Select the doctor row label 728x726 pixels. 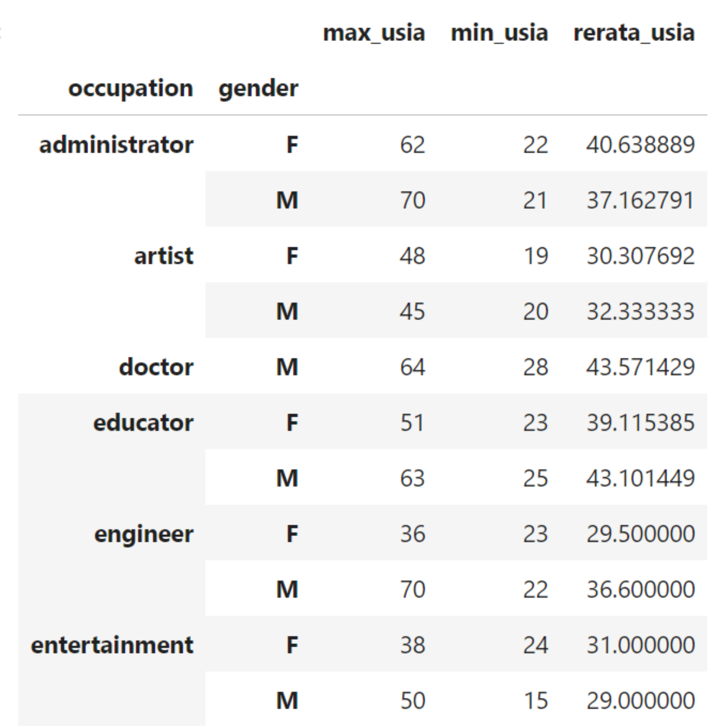tap(156, 367)
